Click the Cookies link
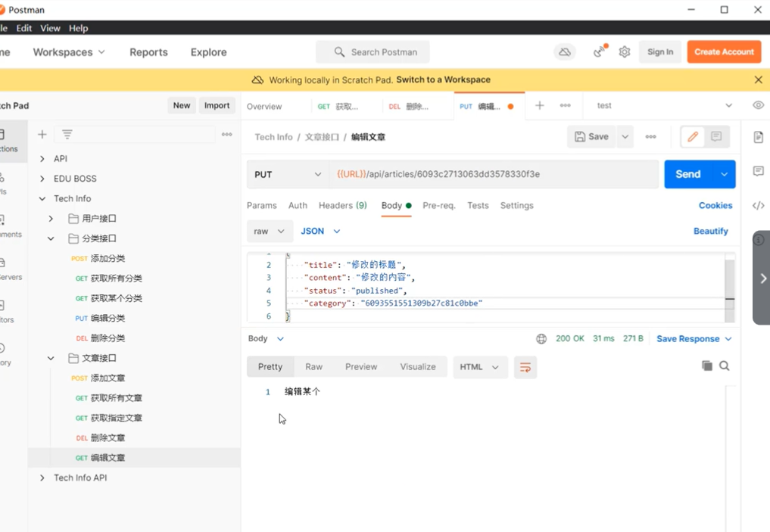770x532 pixels. (715, 206)
